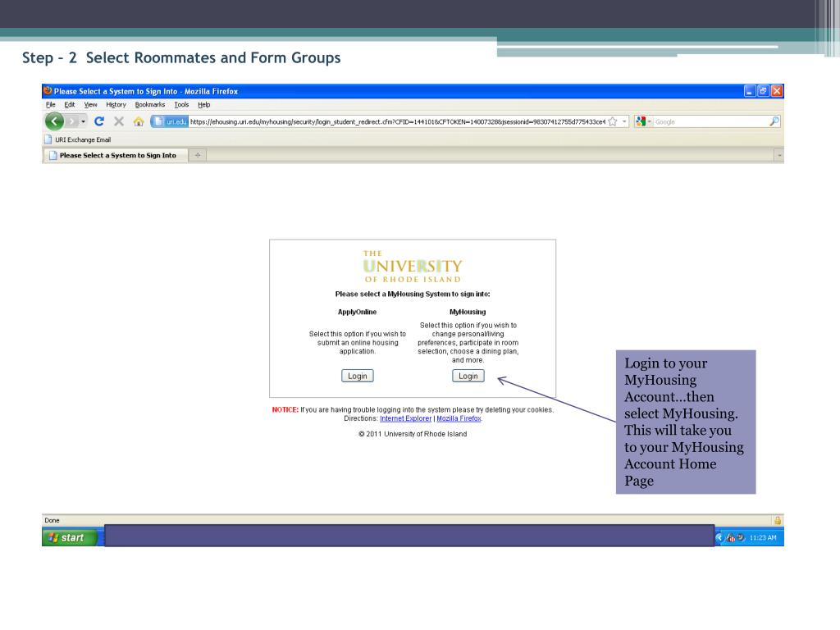Click into the URL address field
This screenshot has width=840, height=630.
[398, 121]
